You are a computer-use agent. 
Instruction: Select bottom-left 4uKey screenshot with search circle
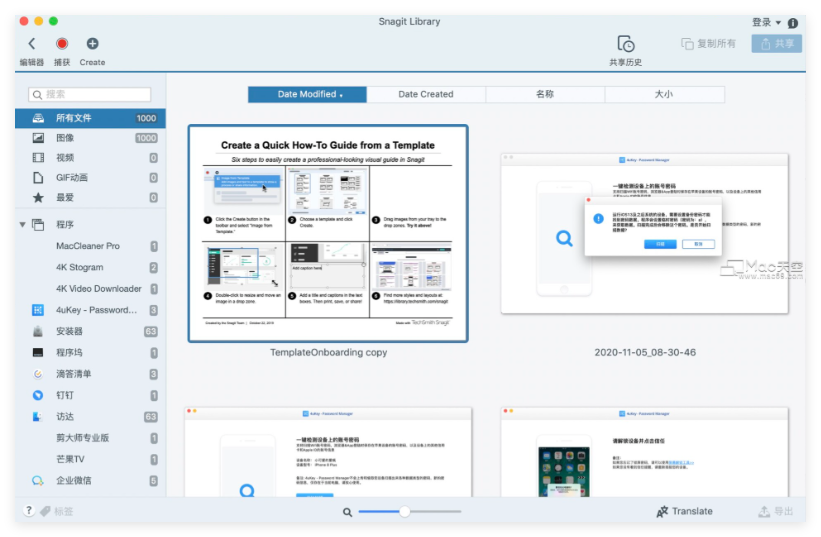[328, 452]
